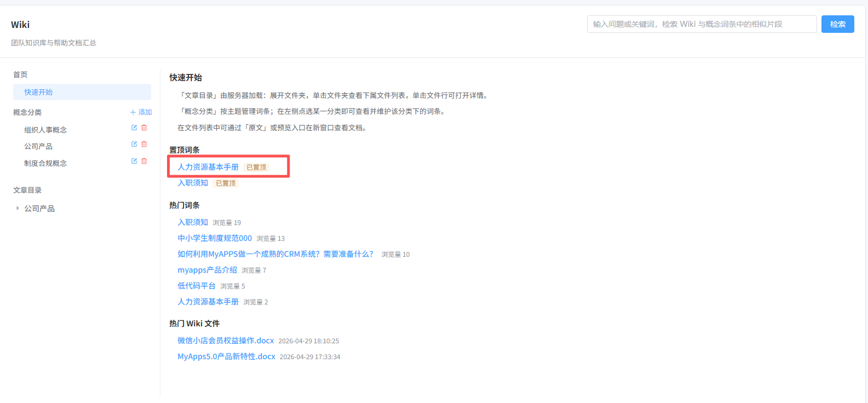Click timestamp 2026-04-29 17:33:34

(310, 357)
